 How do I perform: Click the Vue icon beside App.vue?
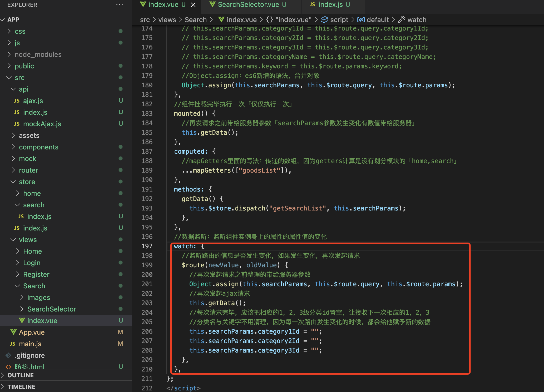point(13,332)
